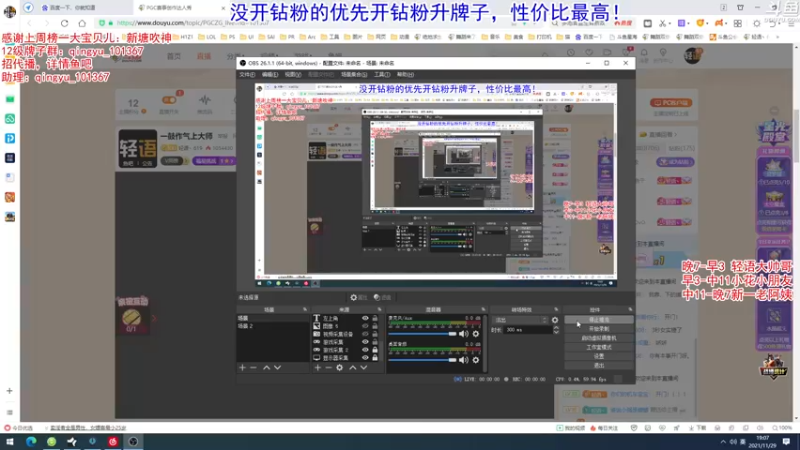Open OBS 工具 menu
Viewport: 800px width, 450px height.
pos(382,74)
